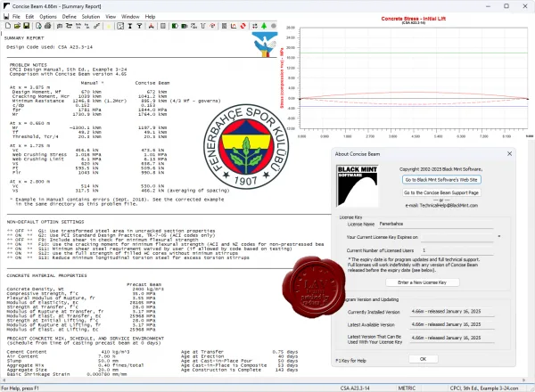The height and width of the screenshot is (392, 535).
Task: Save the file with the floppy disk icon
Action: pos(26,26)
